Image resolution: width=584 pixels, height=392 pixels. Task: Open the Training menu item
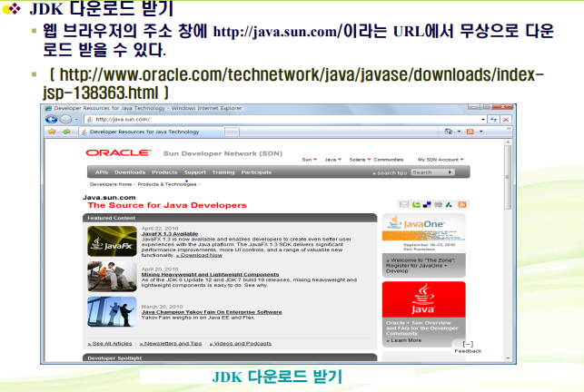point(223,172)
